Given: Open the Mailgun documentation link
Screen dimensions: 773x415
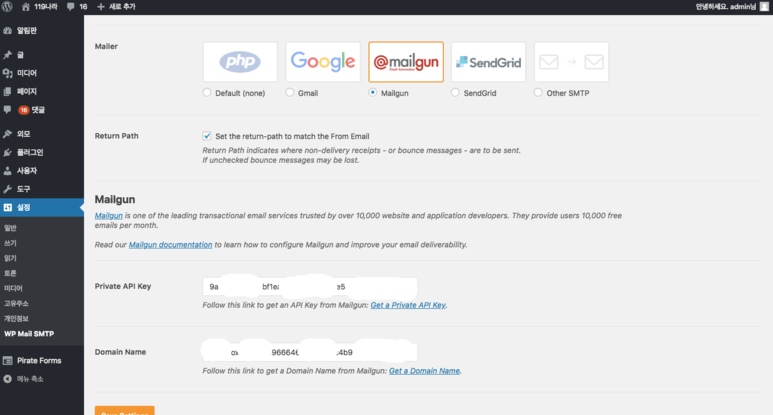Looking at the screenshot, I should pyautogui.click(x=170, y=244).
